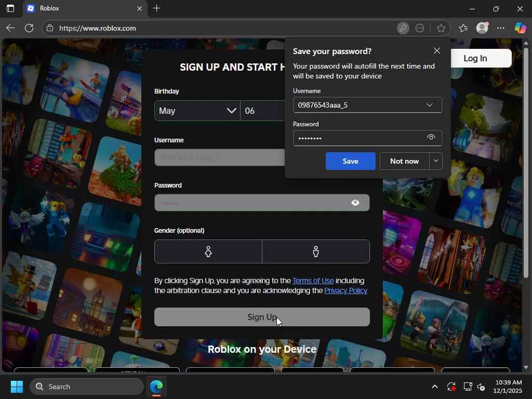Expand saved username dropdown in dialog
The image size is (532, 399).
429,105
